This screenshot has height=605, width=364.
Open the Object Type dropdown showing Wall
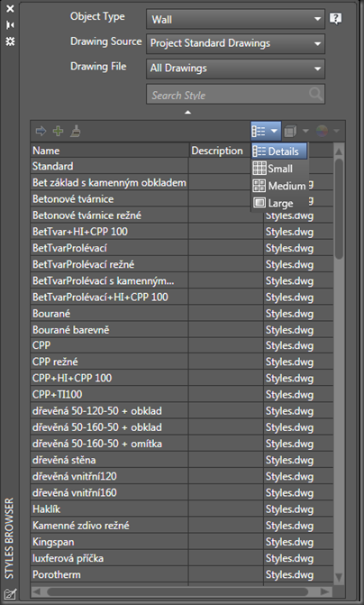(235, 19)
